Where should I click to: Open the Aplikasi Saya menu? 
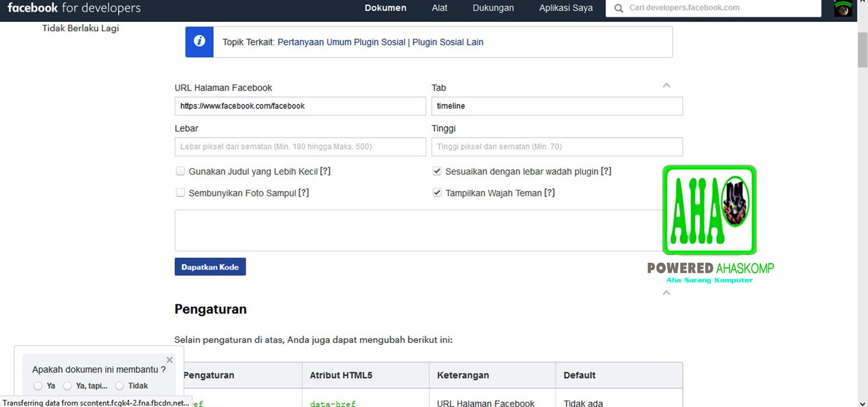click(x=566, y=8)
